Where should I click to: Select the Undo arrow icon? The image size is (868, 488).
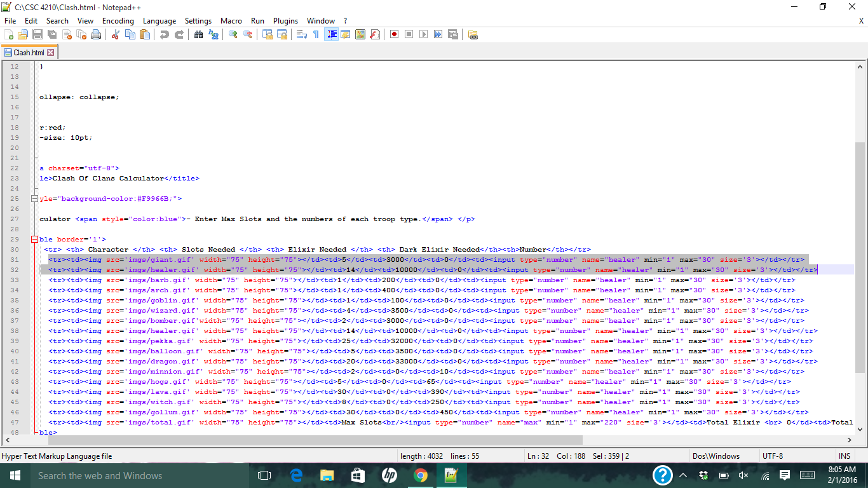tap(164, 34)
